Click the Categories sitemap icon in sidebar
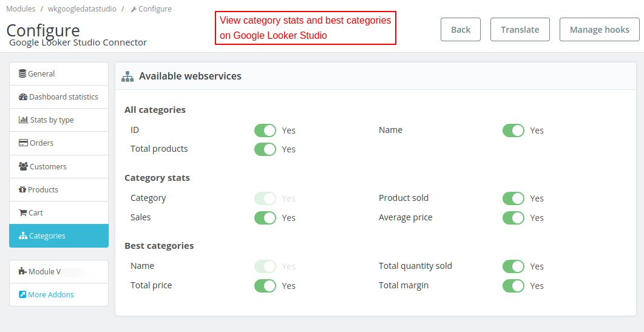This screenshot has height=332, width=644. coord(23,236)
